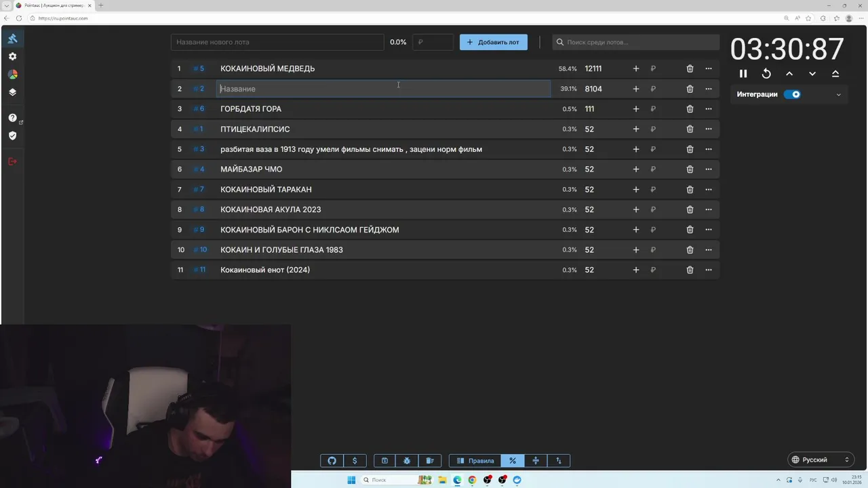The height and width of the screenshot is (488, 868).
Task: Reload the browser page
Action: point(19,18)
